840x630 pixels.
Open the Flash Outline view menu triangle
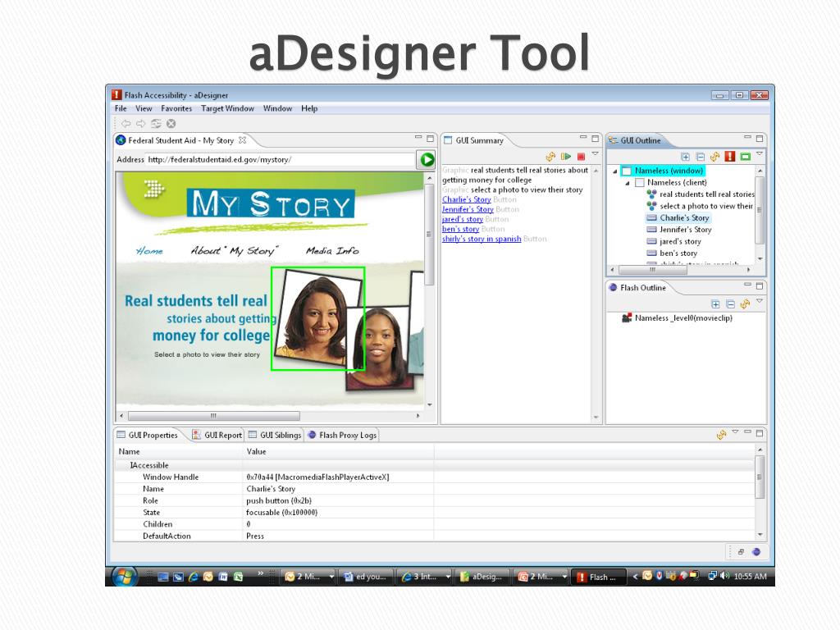[x=759, y=301]
